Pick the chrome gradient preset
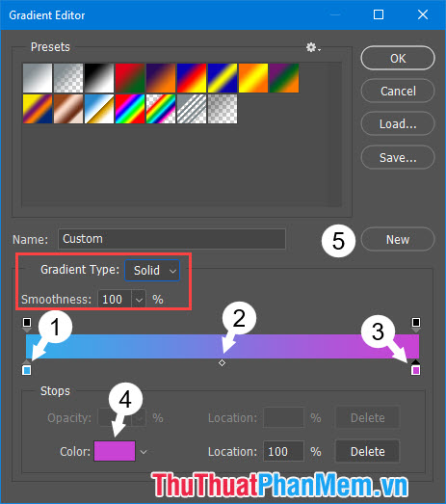This screenshot has width=446, height=504. click(99, 109)
